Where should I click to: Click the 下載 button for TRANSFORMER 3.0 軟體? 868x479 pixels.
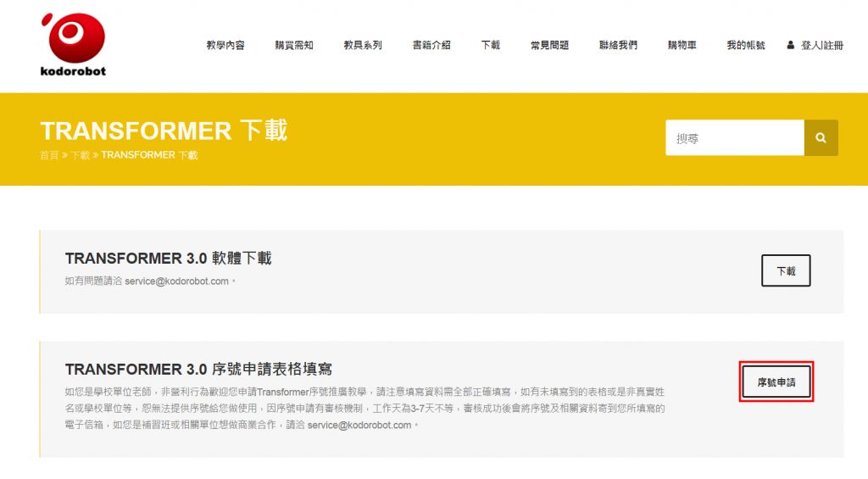click(786, 270)
